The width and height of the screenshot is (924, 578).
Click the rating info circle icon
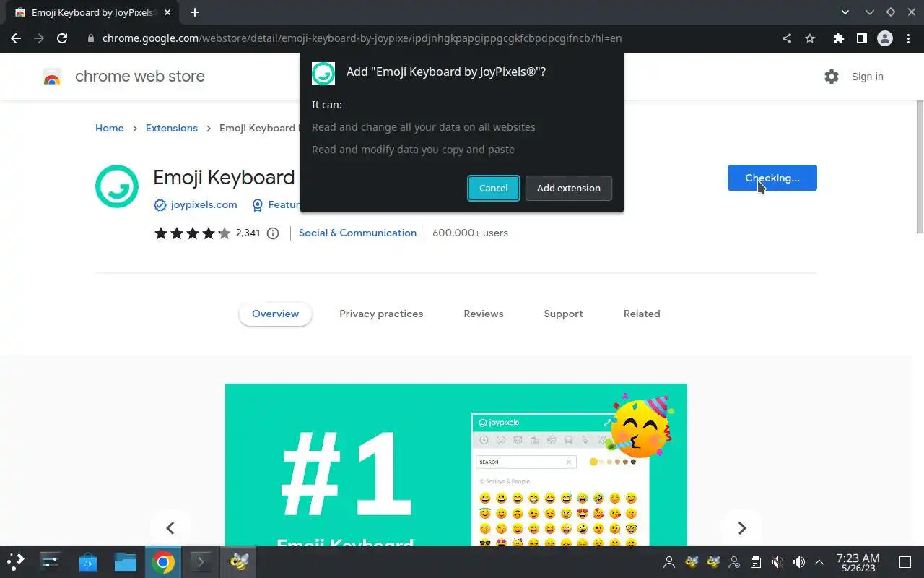click(273, 233)
